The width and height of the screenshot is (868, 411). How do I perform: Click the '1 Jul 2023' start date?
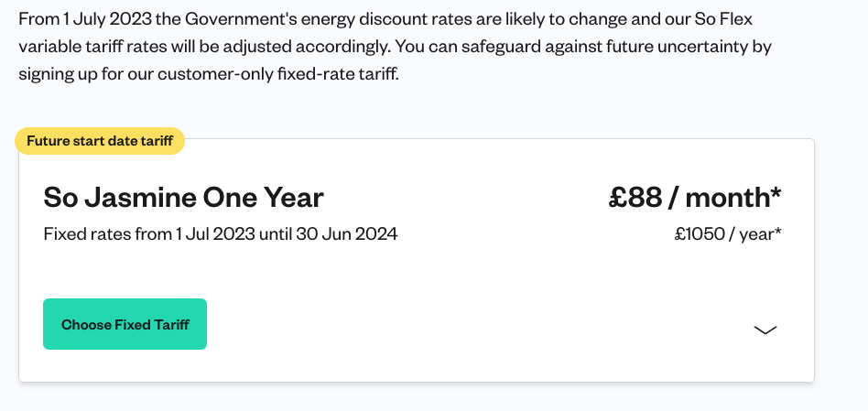coord(215,234)
